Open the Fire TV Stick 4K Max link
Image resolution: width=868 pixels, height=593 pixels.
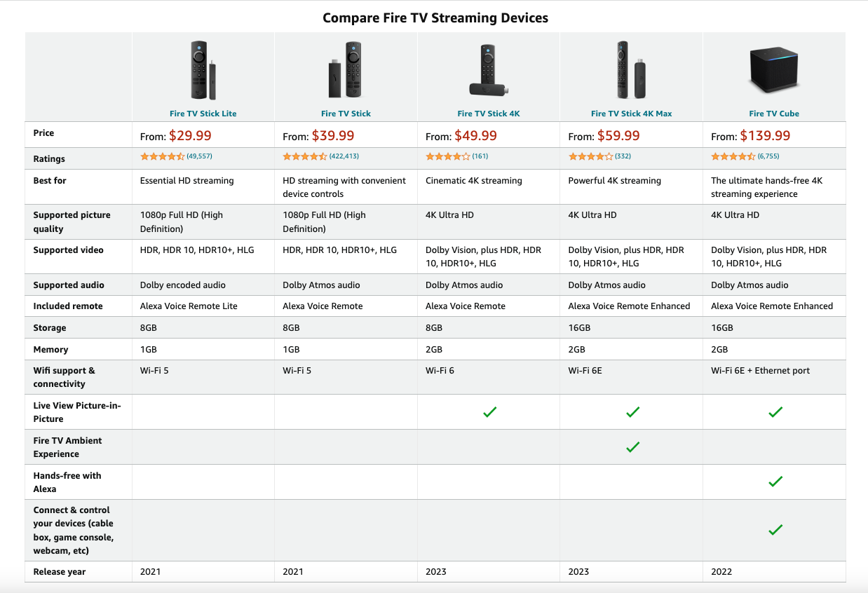click(x=631, y=114)
